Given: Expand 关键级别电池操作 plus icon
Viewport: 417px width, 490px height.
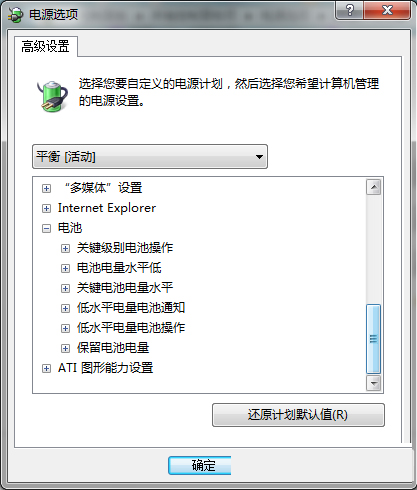Looking at the screenshot, I should [x=65, y=248].
